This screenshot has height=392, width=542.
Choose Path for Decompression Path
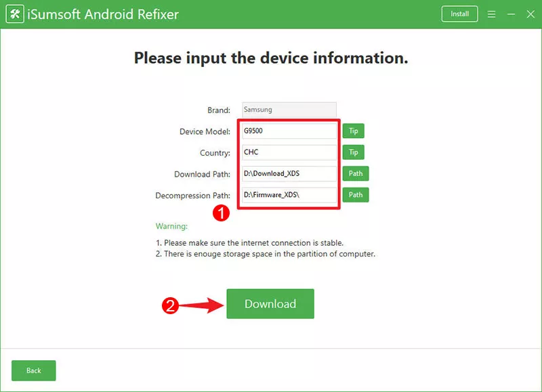tap(356, 195)
